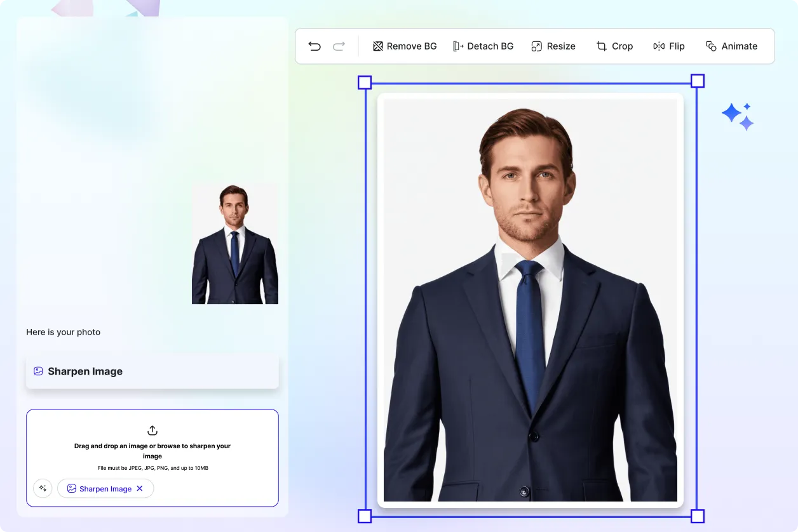798x532 pixels.
Task: Open the small portrait thumbnail in chat
Action: (x=235, y=244)
